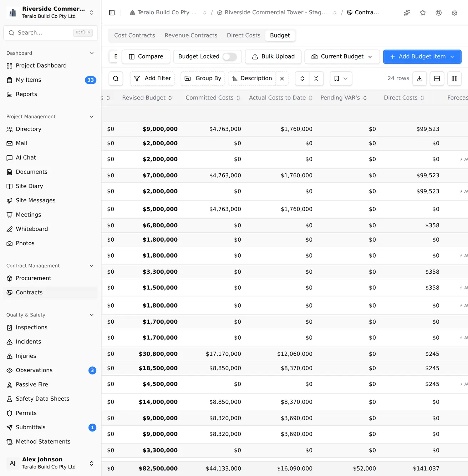Click the Bulk Upload button
The height and width of the screenshot is (476, 468).
273,57
